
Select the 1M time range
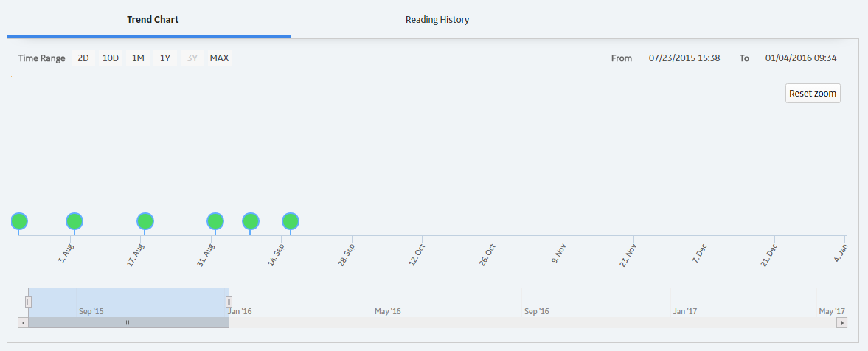coord(138,58)
